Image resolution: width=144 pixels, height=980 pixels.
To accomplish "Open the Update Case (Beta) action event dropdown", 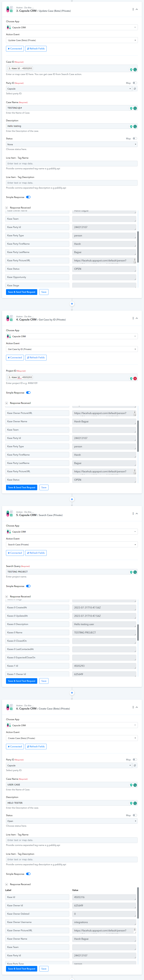I will (72, 40).
